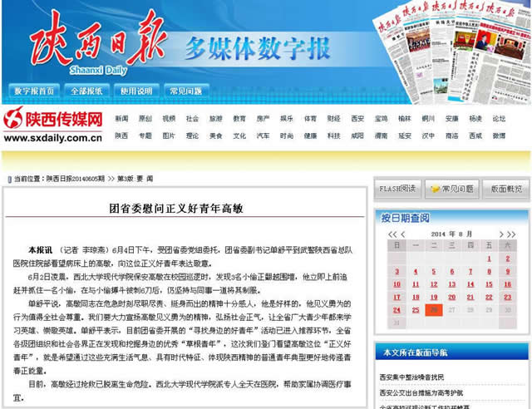The height and width of the screenshot is (409, 532).
Task: Open 汉中 navigation link
Action: pyautogui.click(x=428, y=136)
